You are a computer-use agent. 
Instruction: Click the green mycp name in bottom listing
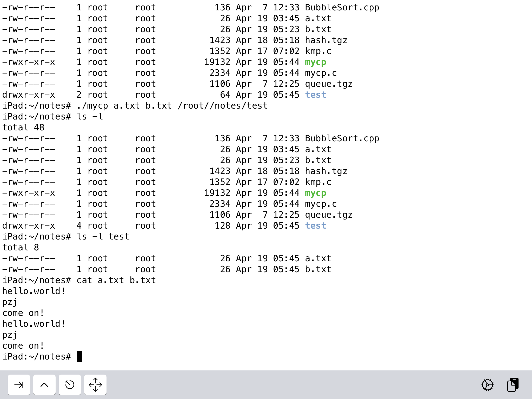pyautogui.click(x=315, y=193)
